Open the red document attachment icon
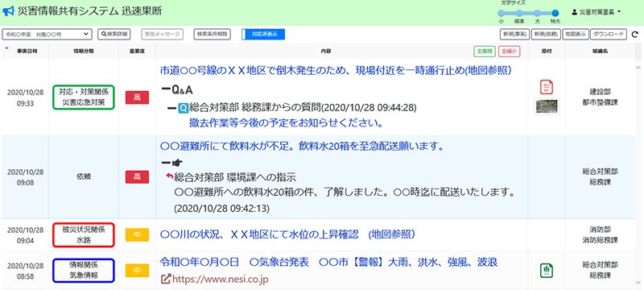This screenshot has width=644, height=290. click(547, 87)
